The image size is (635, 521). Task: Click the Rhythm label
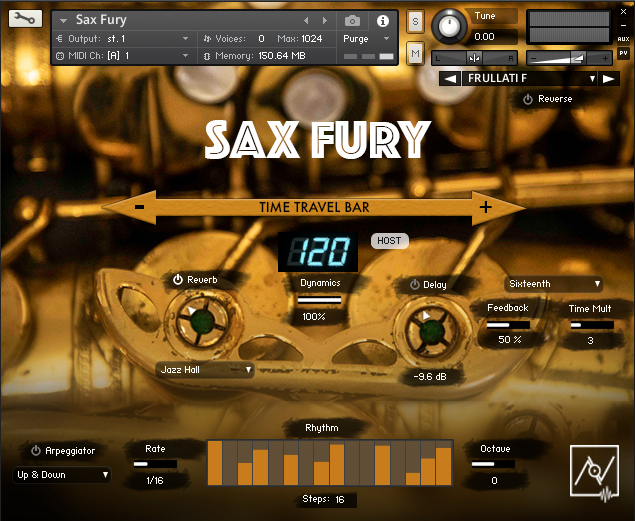322,428
